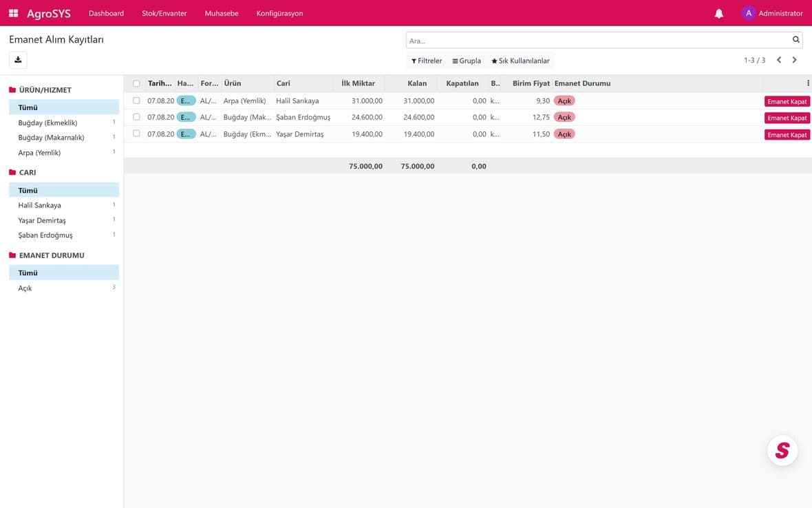Click the AgroSYS brand link
Image resolution: width=812 pixels, height=508 pixels.
pos(49,14)
